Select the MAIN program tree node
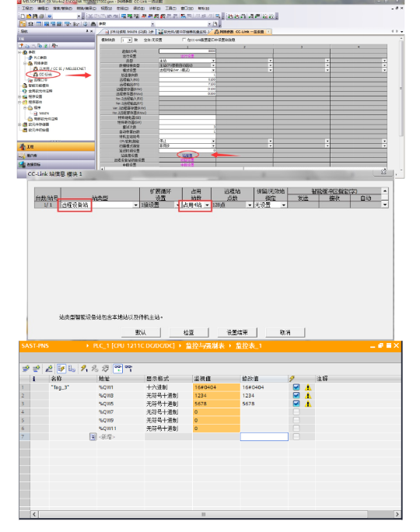420x532 pixels. click(41, 113)
